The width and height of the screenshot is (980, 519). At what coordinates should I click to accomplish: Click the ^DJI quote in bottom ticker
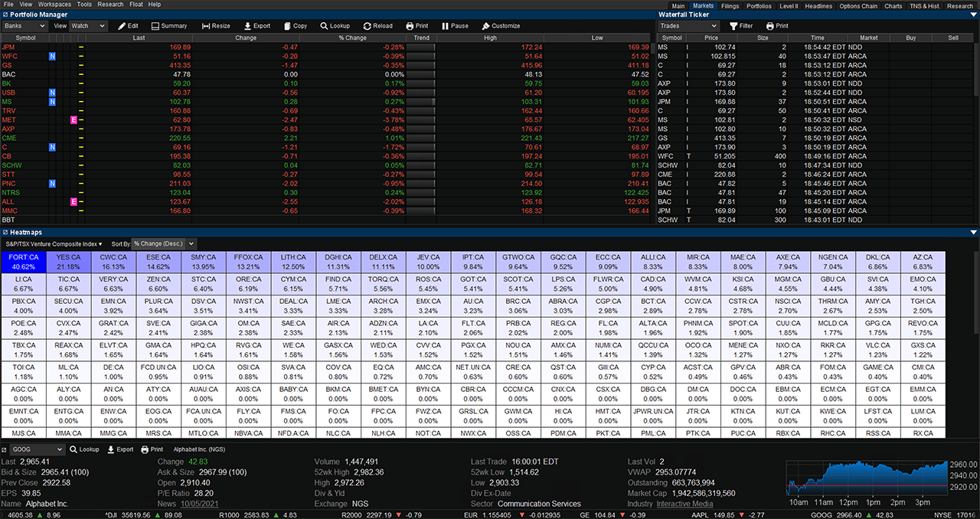point(144,514)
